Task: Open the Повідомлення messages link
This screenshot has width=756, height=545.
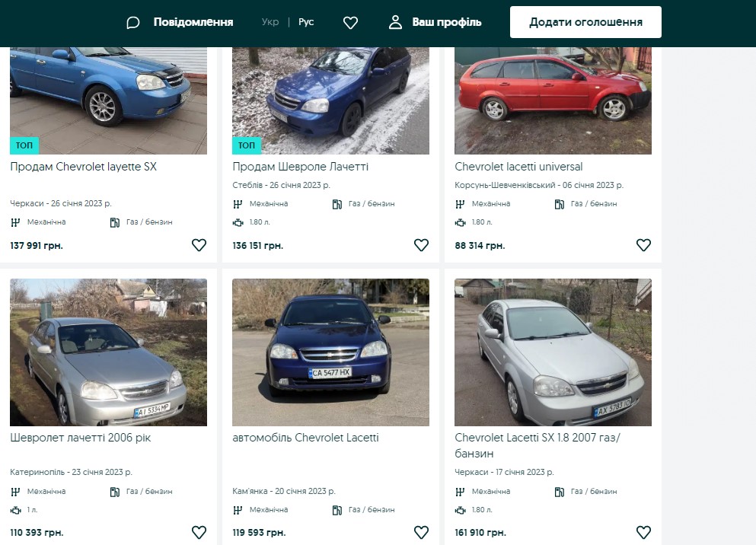Action: click(x=193, y=22)
